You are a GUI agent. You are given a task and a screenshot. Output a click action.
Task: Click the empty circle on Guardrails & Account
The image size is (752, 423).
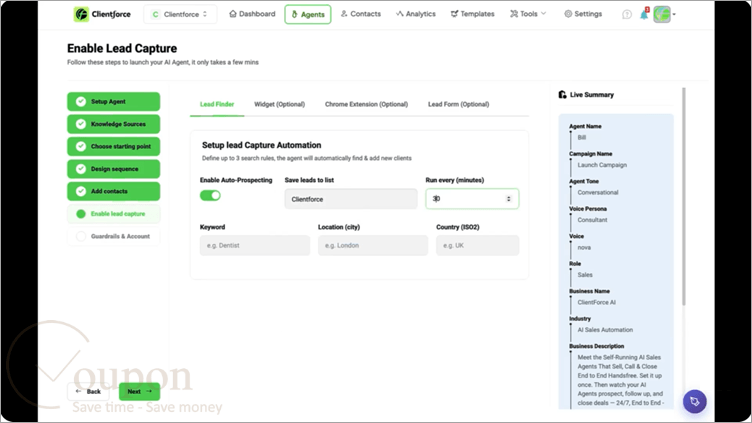click(x=81, y=236)
